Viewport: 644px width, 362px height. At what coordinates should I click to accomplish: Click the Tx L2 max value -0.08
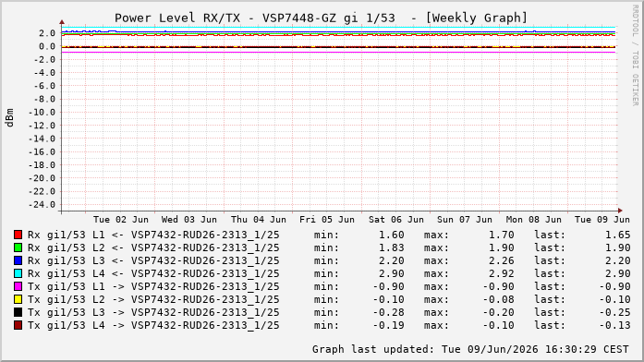pyautogui.click(x=498, y=299)
